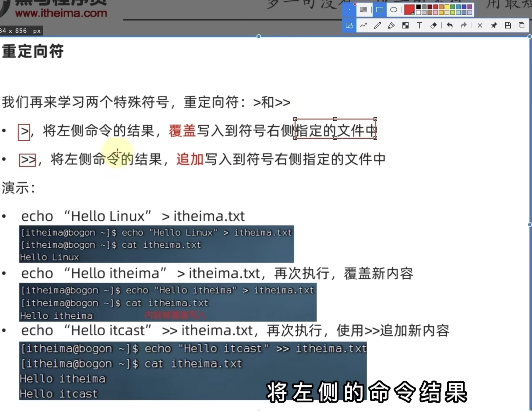Select the arrow polyline tool
This screenshot has height=411, width=532.
pyautogui.click(x=363, y=25)
